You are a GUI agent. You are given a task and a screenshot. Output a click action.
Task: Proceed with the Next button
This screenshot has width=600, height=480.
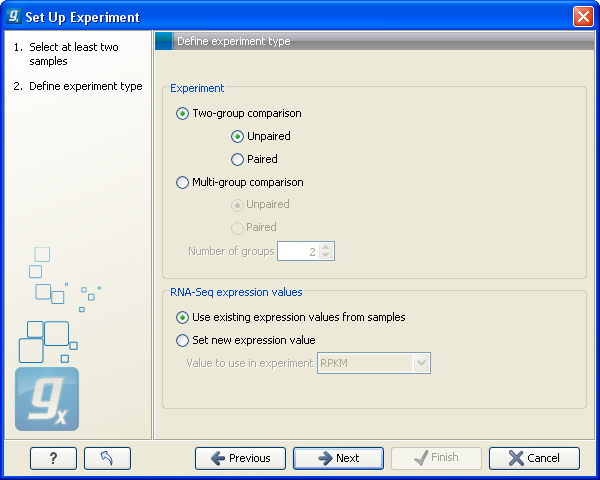(x=338, y=458)
